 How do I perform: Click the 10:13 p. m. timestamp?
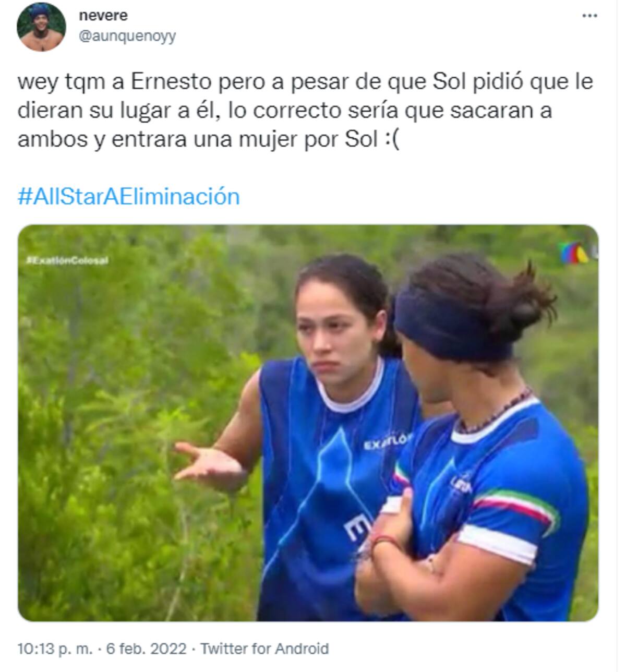coord(55,649)
